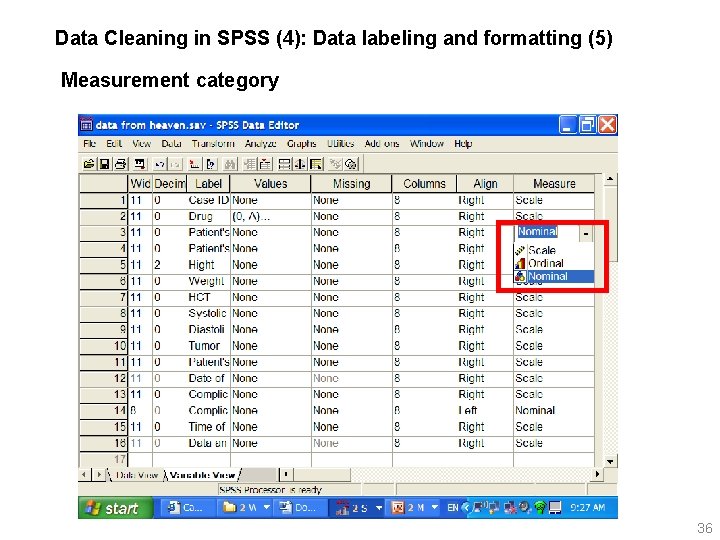Click the SPSS title bar application icon
Image resolution: width=720 pixels, height=540 pixels.
pyautogui.click(x=86, y=125)
